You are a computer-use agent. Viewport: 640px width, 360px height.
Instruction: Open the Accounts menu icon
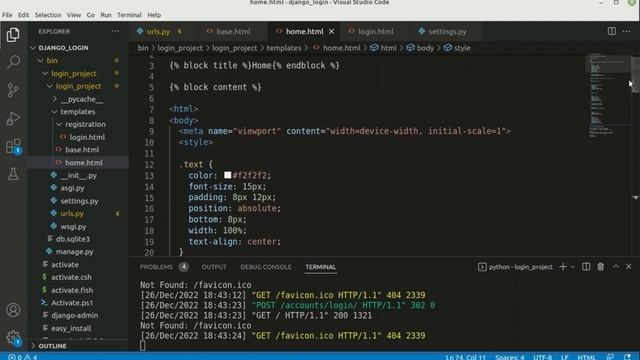point(13,310)
